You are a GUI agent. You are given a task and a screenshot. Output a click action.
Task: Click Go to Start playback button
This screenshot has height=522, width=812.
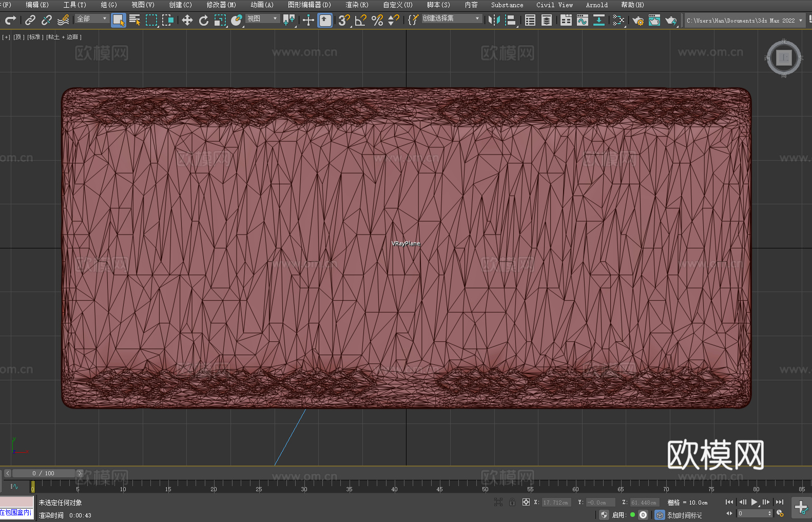coord(729,502)
